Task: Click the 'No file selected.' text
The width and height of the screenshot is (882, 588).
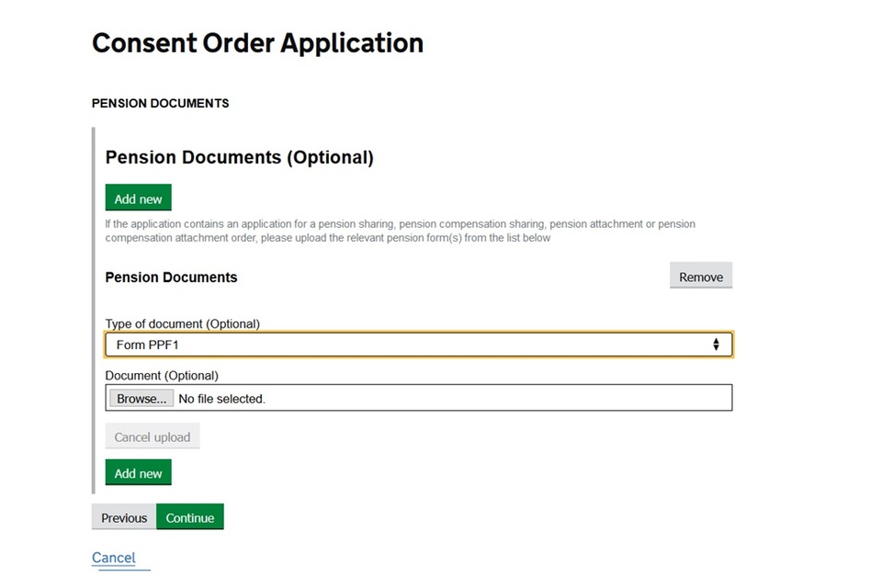Action: [221, 399]
